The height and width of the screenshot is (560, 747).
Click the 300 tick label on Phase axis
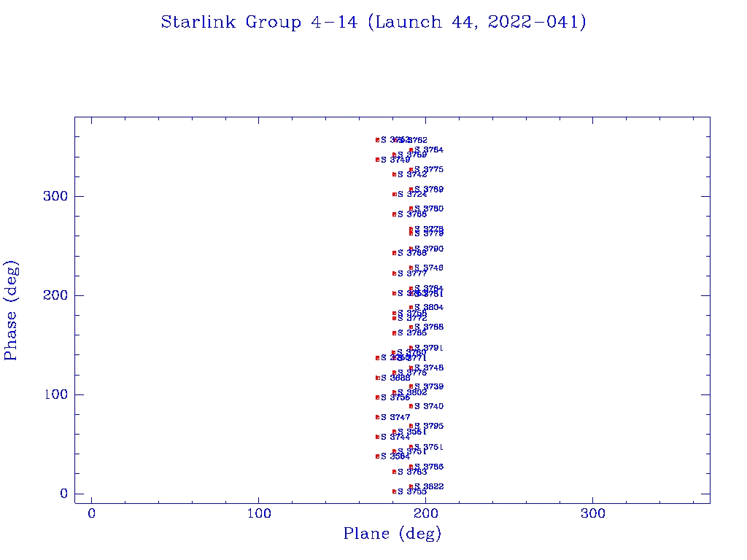[55, 196]
